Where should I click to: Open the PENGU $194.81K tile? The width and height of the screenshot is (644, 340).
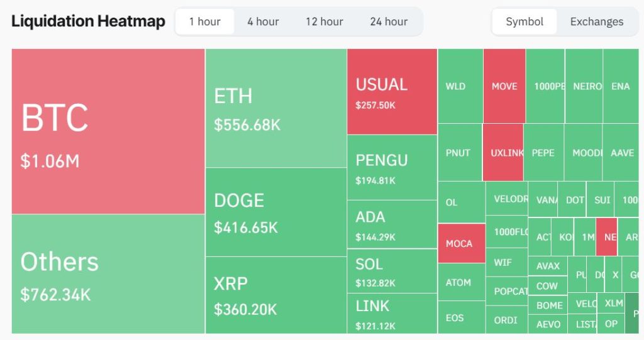pyautogui.click(x=392, y=167)
